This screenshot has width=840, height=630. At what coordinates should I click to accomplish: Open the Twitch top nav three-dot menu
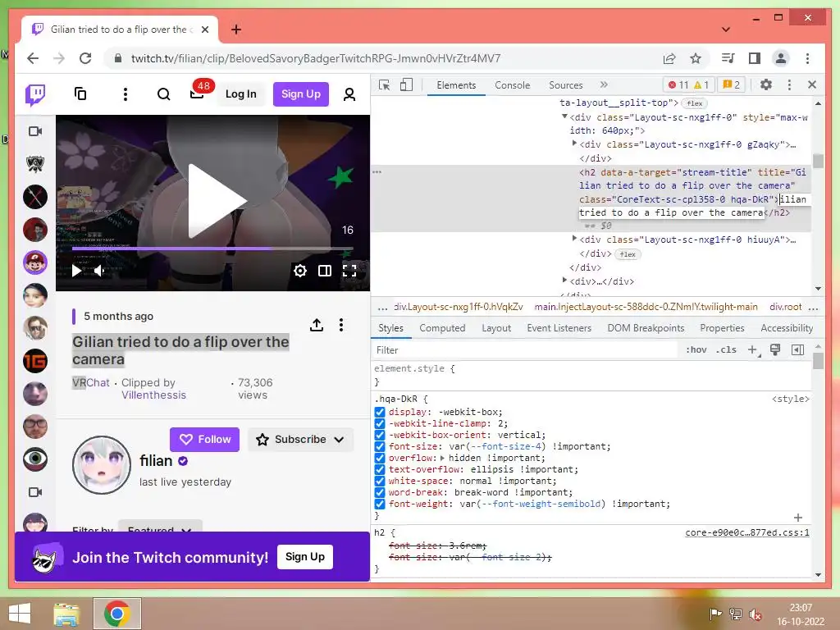[x=126, y=94]
